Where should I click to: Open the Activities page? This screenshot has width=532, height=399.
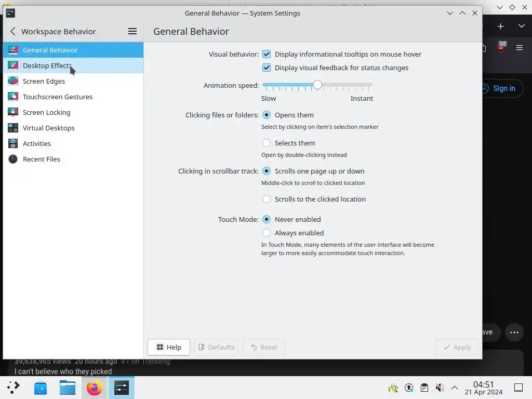coord(73,143)
